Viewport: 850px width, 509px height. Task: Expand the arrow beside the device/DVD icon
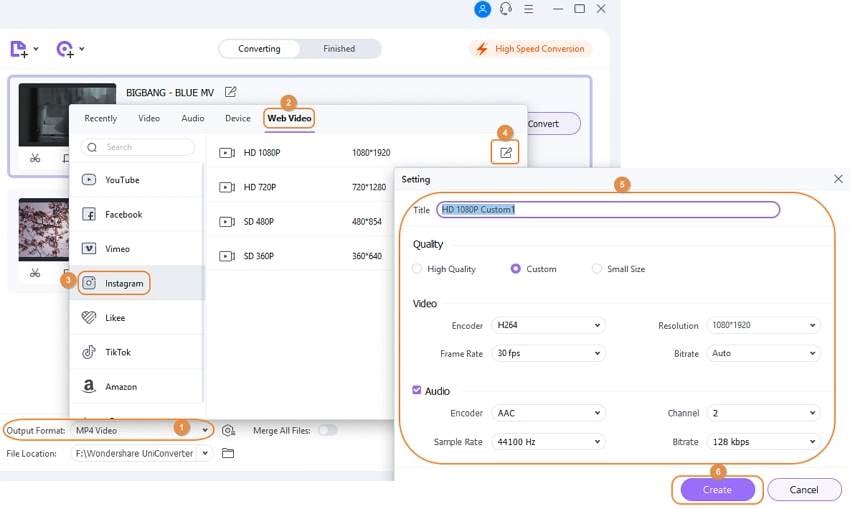coord(82,49)
